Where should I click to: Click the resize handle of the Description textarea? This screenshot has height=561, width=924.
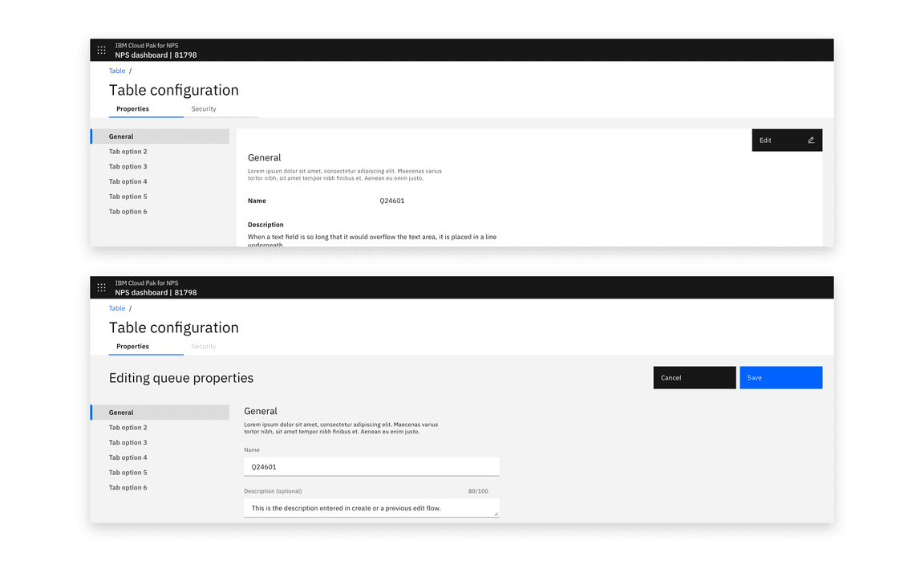coord(496,514)
